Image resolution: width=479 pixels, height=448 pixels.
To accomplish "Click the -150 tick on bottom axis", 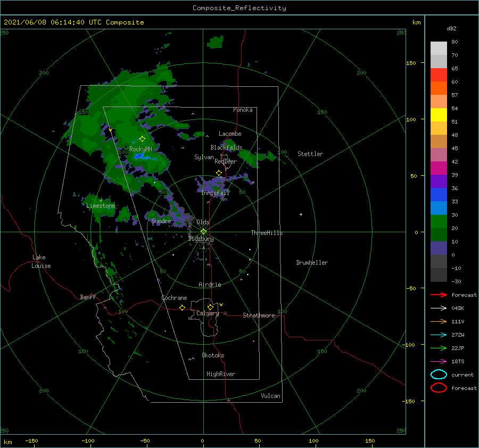I will [31, 441].
